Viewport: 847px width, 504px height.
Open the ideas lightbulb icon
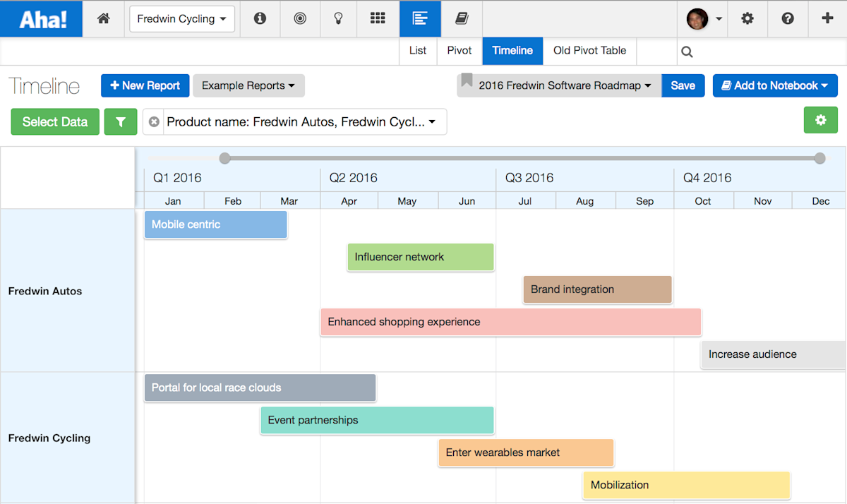[339, 19]
